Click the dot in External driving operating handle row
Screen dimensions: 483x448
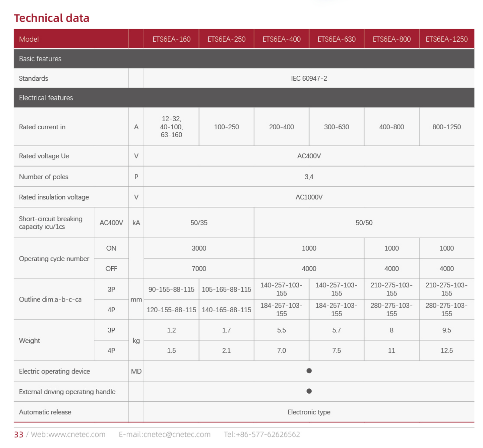(x=309, y=391)
